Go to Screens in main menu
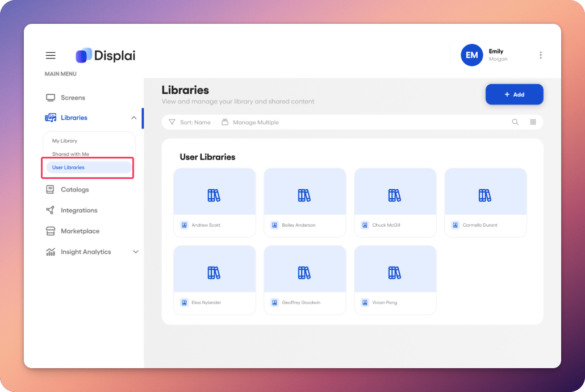Screen dimensions: 585x392 click(73, 98)
